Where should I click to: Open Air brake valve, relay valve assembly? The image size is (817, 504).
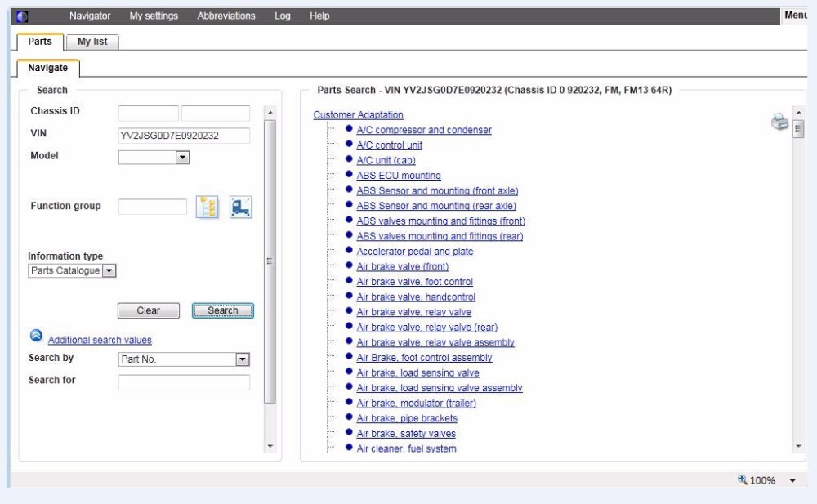click(435, 342)
